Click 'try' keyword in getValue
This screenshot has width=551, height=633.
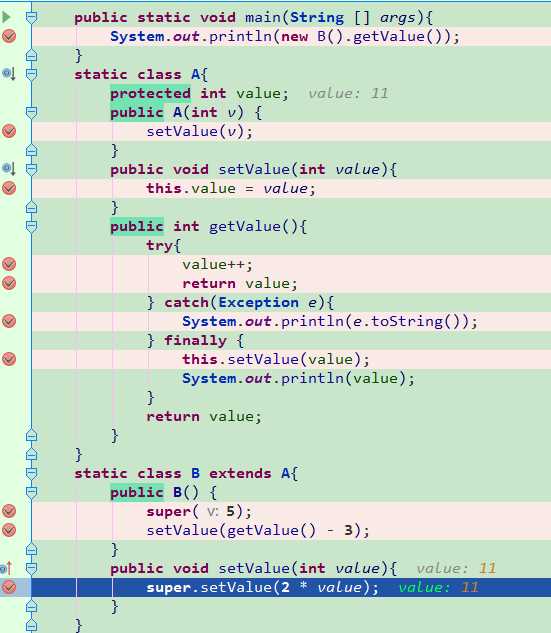(159, 245)
